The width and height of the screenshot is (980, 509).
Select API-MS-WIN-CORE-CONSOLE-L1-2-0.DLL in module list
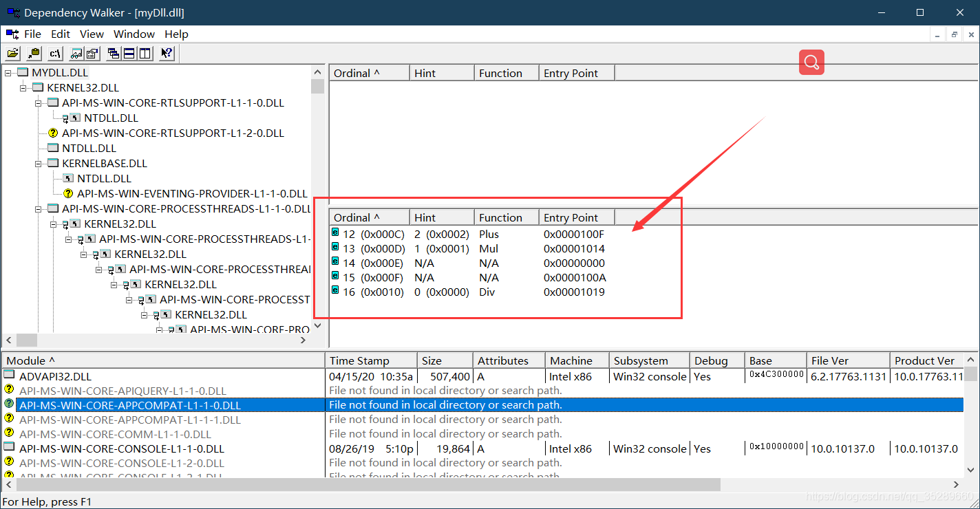(482, 463)
